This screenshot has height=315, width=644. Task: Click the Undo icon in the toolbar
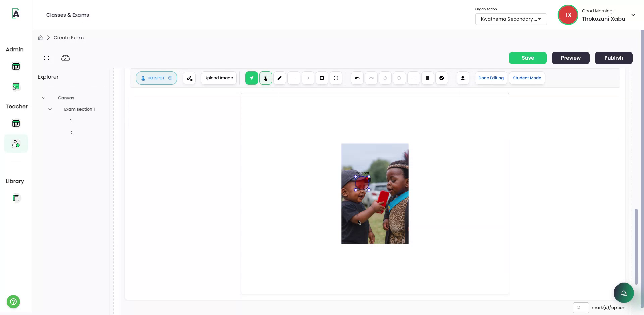[357, 78]
